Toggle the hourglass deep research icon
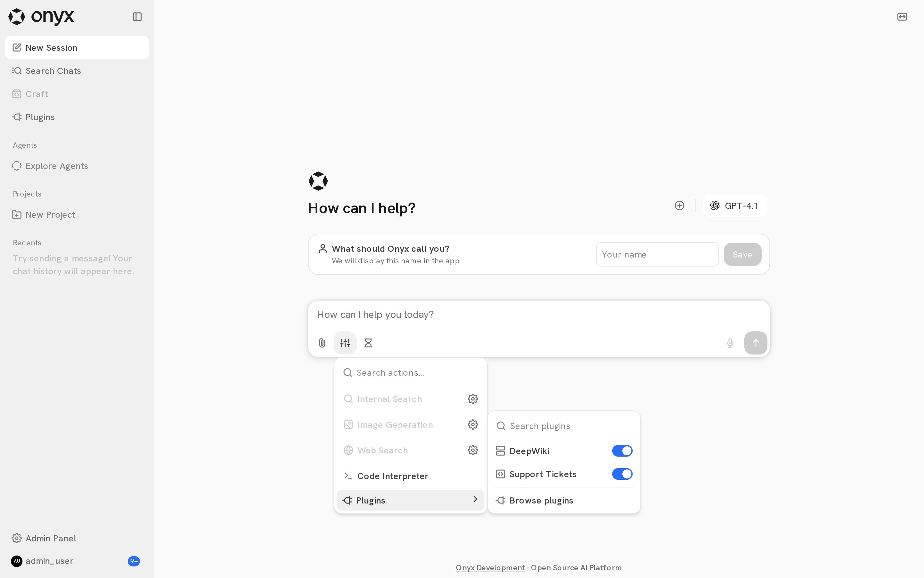The width and height of the screenshot is (924, 578). 368,343
